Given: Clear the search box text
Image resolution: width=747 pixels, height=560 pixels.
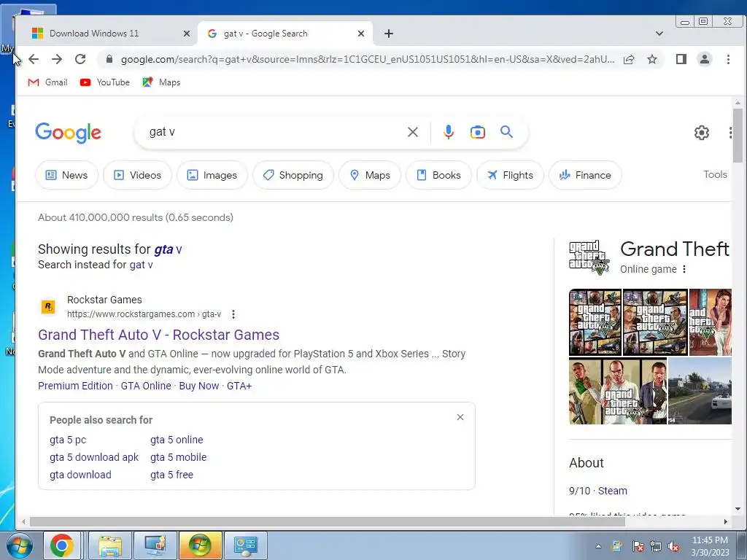Looking at the screenshot, I should tap(413, 132).
